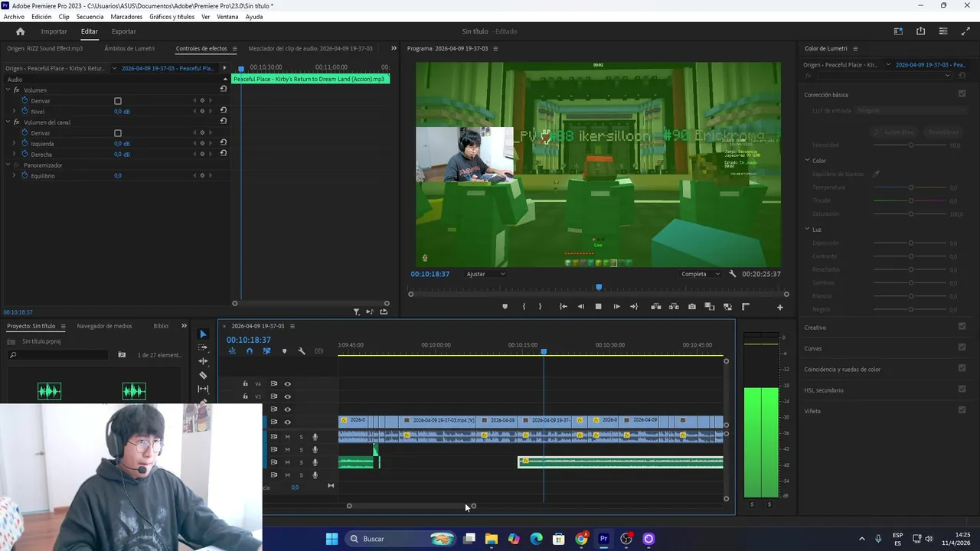Export frame with camera icon
The height and width of the screenshot is (551, 980).
692,307
